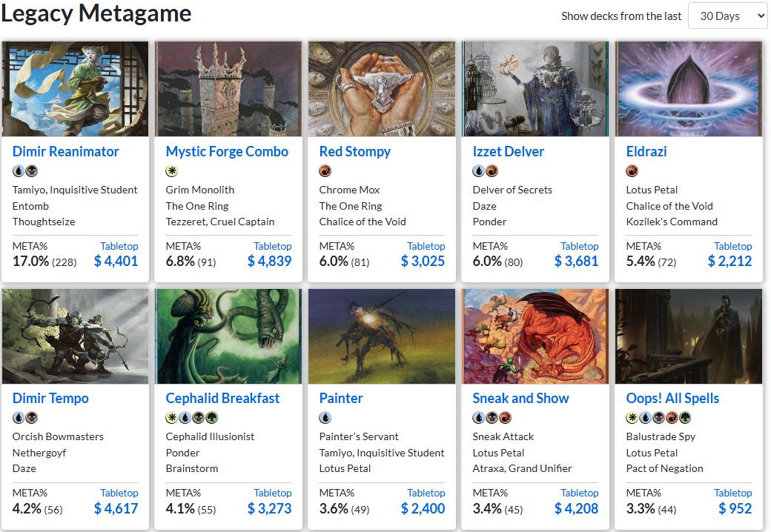This screenshot has height=532, width=771.
Task: Open the Sneak and Show deck link
Action: pos(520,398)
